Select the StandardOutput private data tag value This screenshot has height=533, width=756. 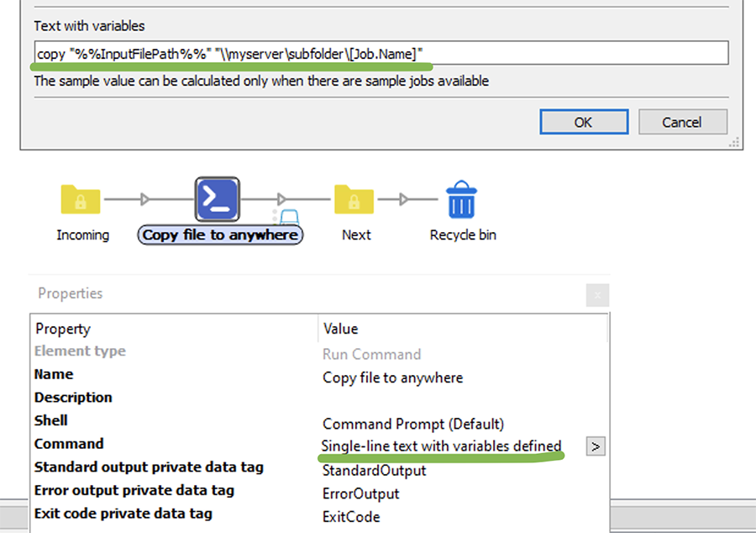374,470
